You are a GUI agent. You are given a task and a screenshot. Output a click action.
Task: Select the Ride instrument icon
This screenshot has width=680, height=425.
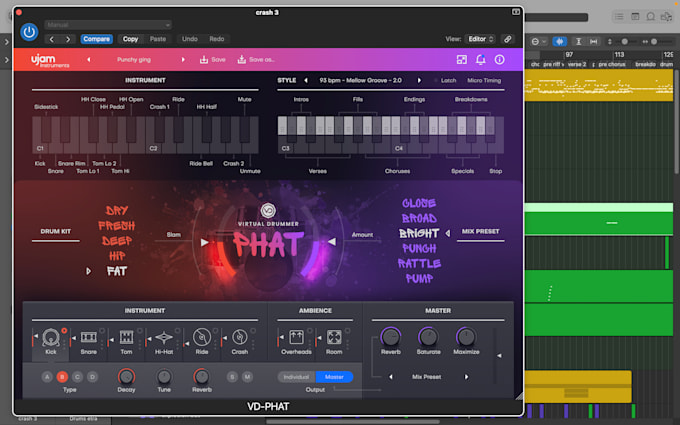(202, 337)
